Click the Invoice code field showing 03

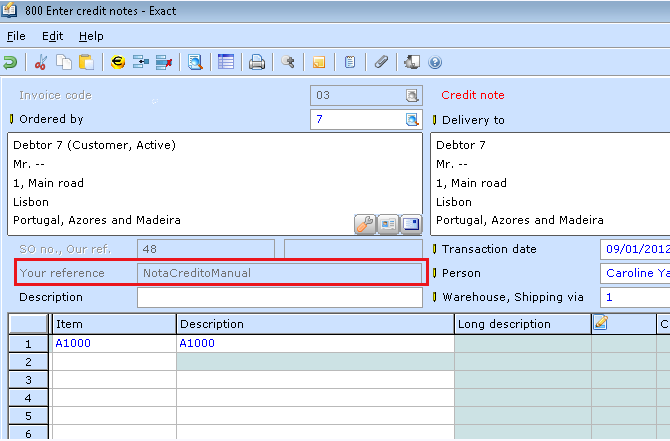pyautogui.click(x=366, y=95)
